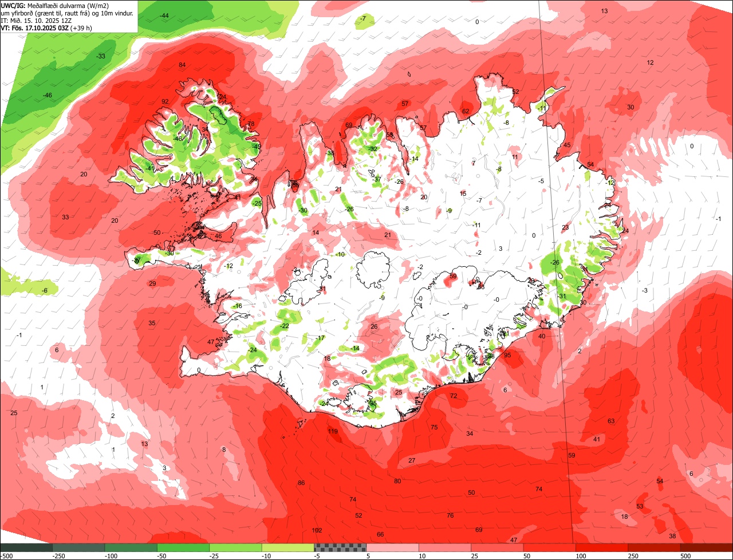Click the dark red swatch between 250 and 500

pyautogui.click(x=654, y=547)
